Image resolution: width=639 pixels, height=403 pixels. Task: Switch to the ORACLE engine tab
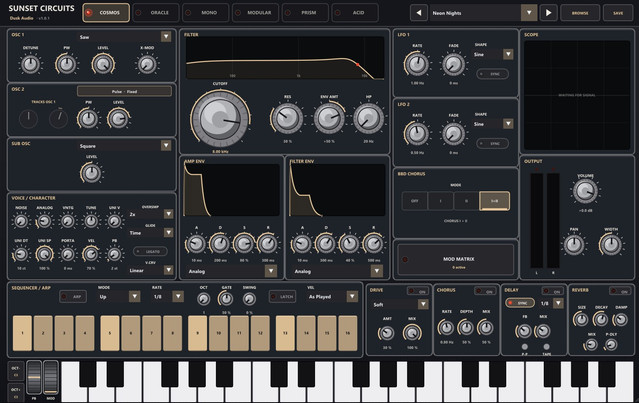tap(155, 13)
